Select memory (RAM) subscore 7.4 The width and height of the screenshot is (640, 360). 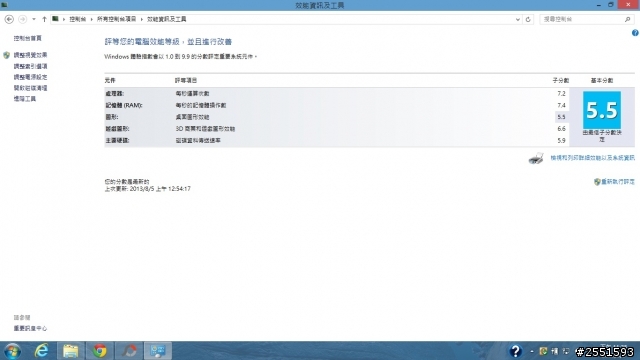561,105
